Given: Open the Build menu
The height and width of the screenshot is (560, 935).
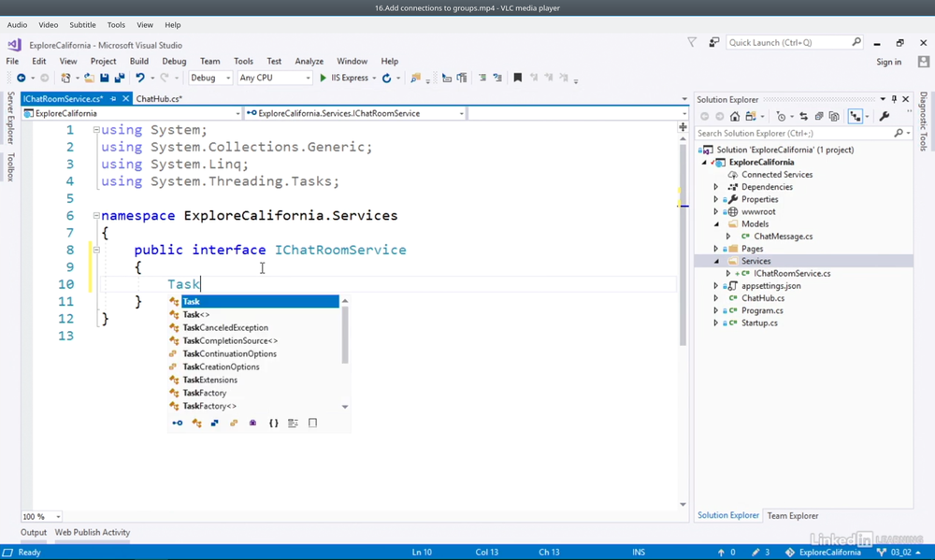Looking at the screenshot, I should click(x=139, y=62).
